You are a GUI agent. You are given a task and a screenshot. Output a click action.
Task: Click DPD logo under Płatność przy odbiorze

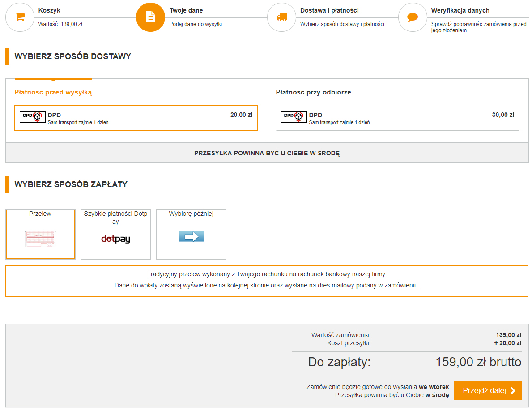pyautogui.click(x=294, y=117)
